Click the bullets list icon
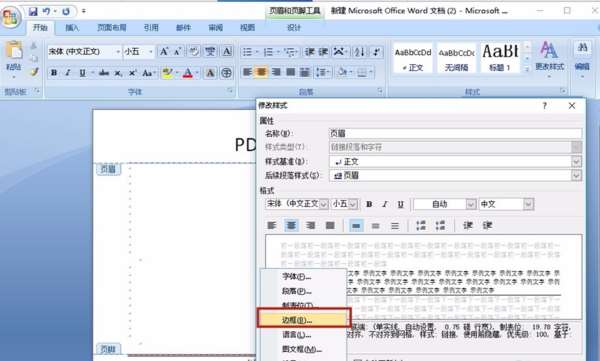 pyautogui.click(x=248, y=52)
